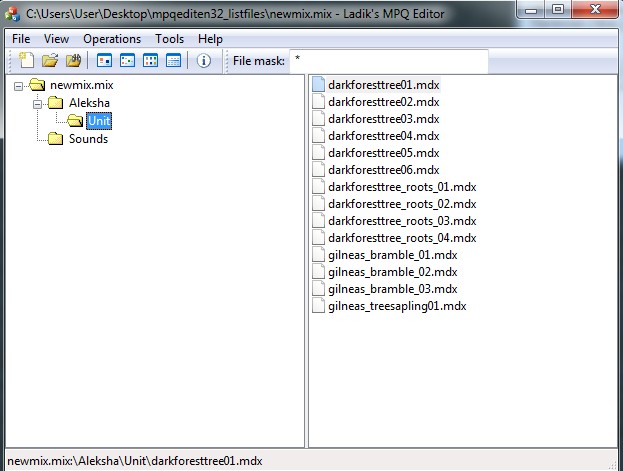Collapse the Aleksha tree node
This screenshot has height=471, width=623.
(37, 104)
